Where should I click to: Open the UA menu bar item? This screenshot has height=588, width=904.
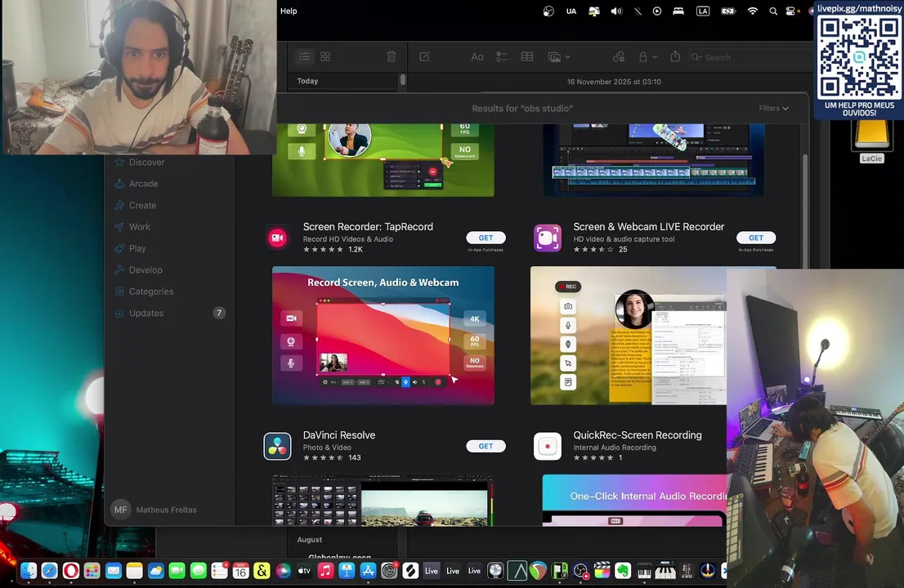point(571,11)
